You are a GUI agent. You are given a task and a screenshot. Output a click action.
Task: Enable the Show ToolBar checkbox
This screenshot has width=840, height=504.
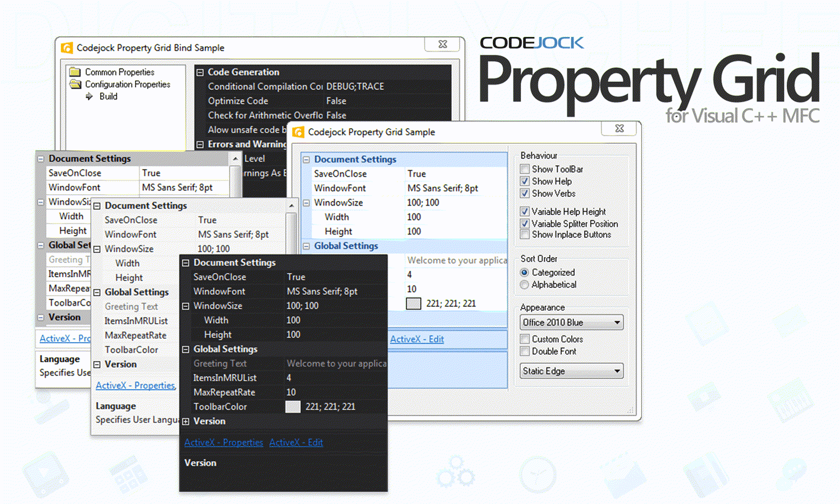pyautogui.click(x=525, y=169)
